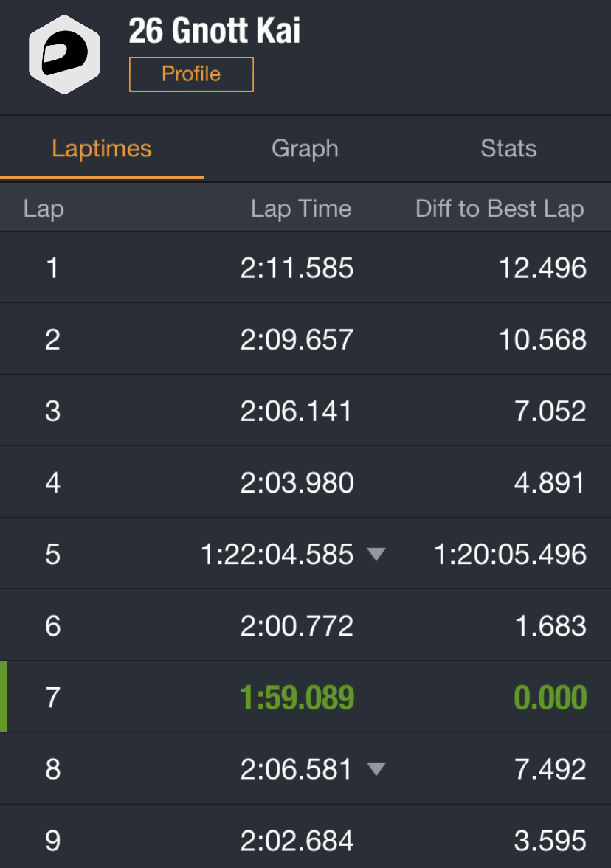Click lap 5 time 1:22:04.585
This screenshot has width=611, height=868.
277,555
